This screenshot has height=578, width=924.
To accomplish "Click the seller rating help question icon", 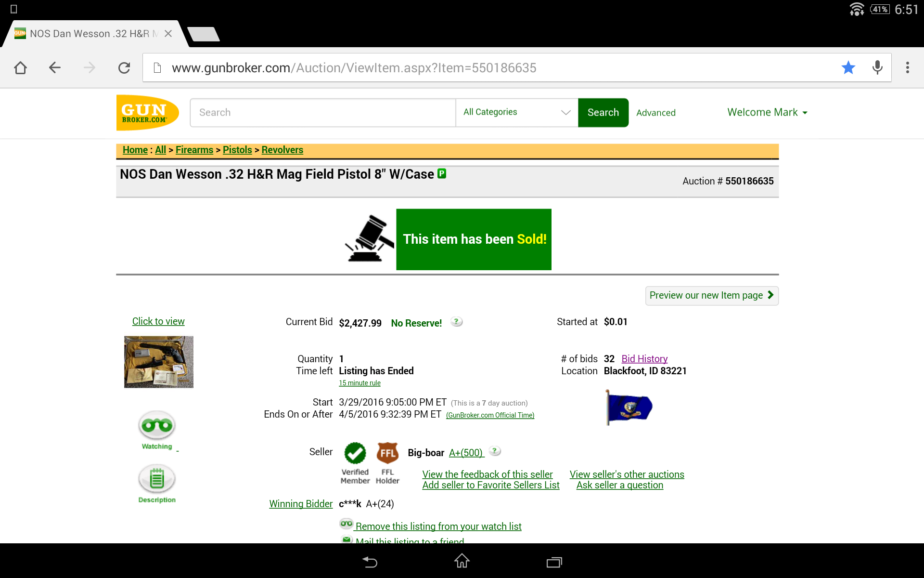I will (x=495, y=451).
